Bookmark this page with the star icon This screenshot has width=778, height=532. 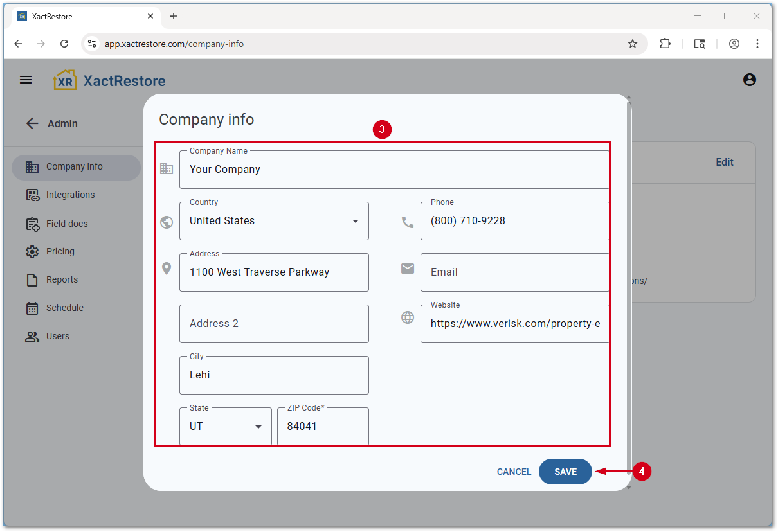(633, 44)
